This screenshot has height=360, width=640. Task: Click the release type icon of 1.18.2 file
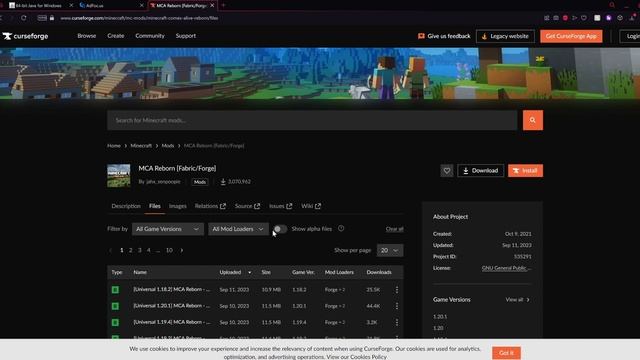click(116, 289)
